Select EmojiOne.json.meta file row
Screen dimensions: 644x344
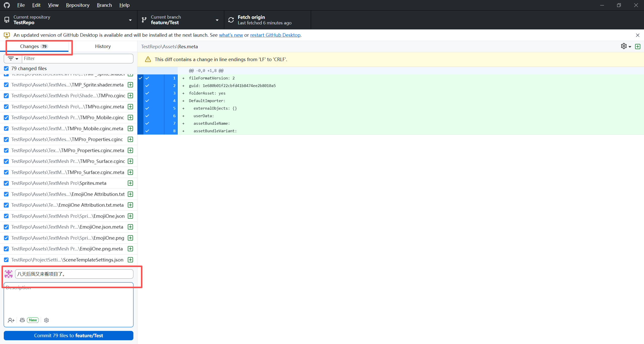(68, 227)
